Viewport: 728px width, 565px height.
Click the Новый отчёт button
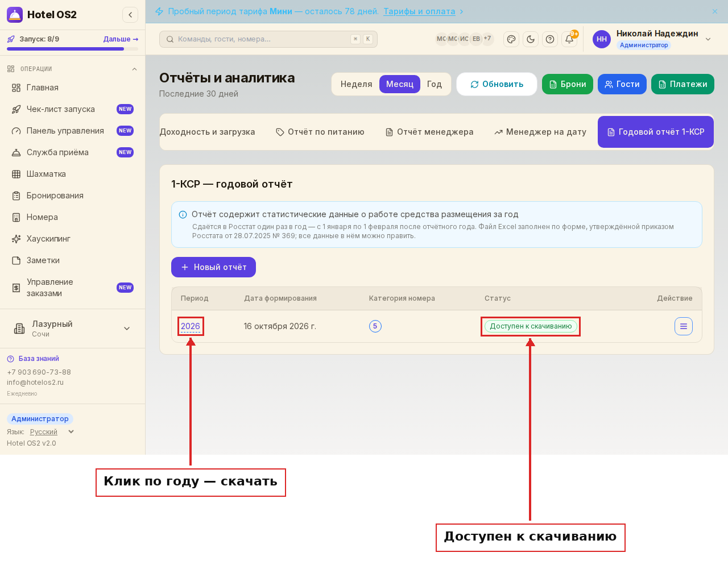(x=213, y=267)
